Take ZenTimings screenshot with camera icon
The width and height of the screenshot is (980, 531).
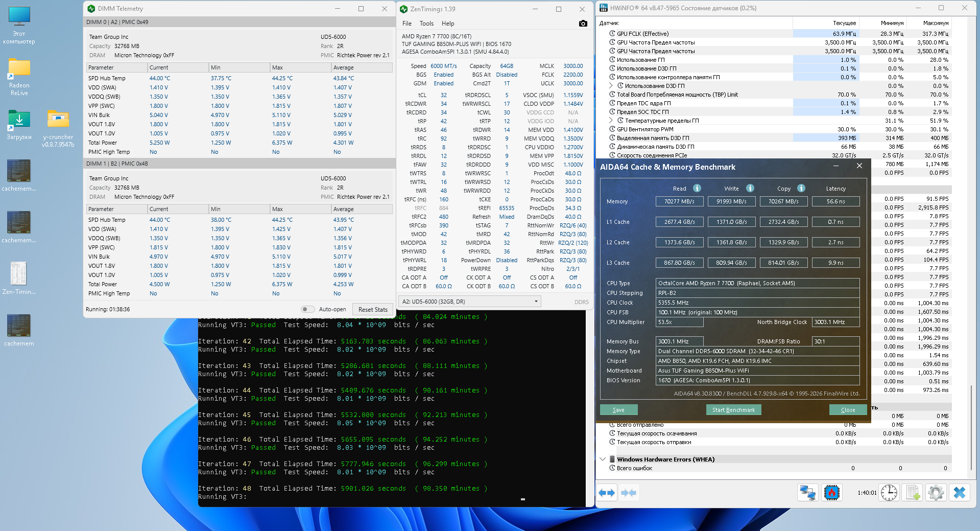[x=583, y=24]
